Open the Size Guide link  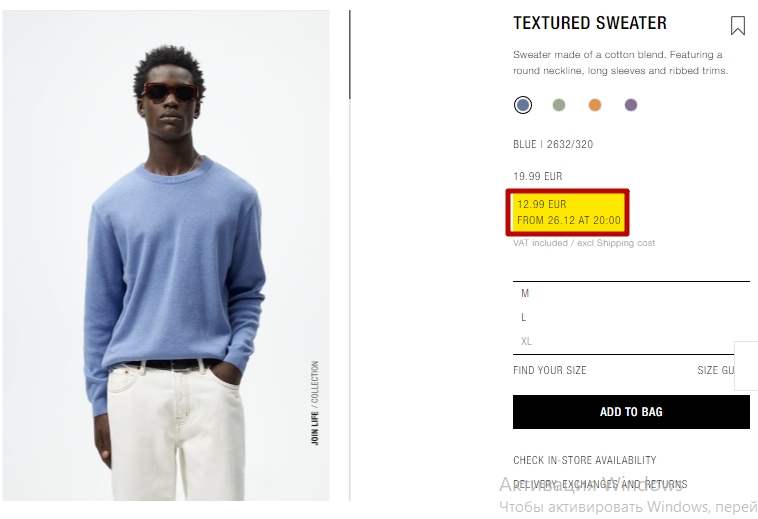coord(715,370)
